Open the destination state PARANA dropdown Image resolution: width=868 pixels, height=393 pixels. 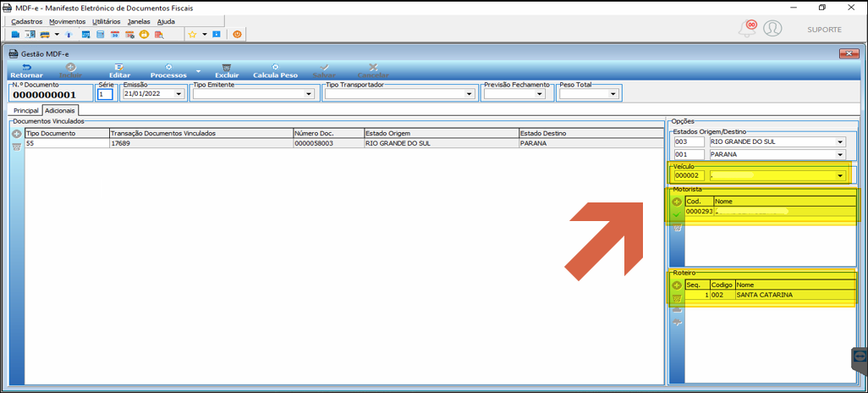coord(841,155)
